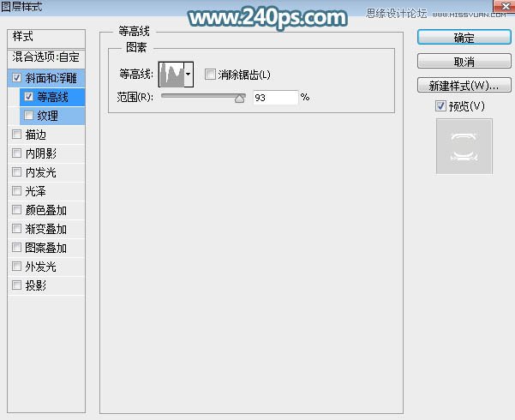Click the 范围 percent input field showing 93
This screenshot has width=515, height=420.
(275, 98)
